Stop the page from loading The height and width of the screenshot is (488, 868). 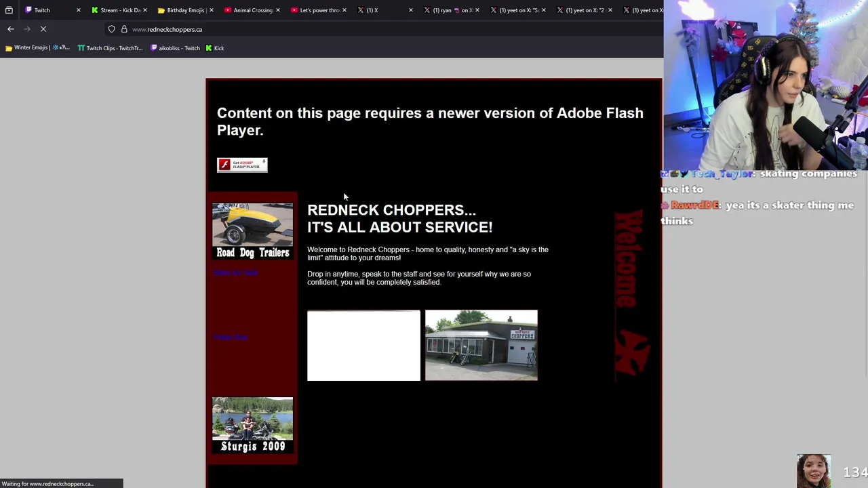[43, 29]
